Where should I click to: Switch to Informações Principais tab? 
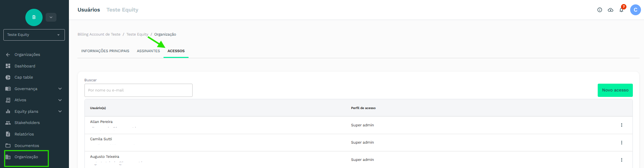pos(105,51)
